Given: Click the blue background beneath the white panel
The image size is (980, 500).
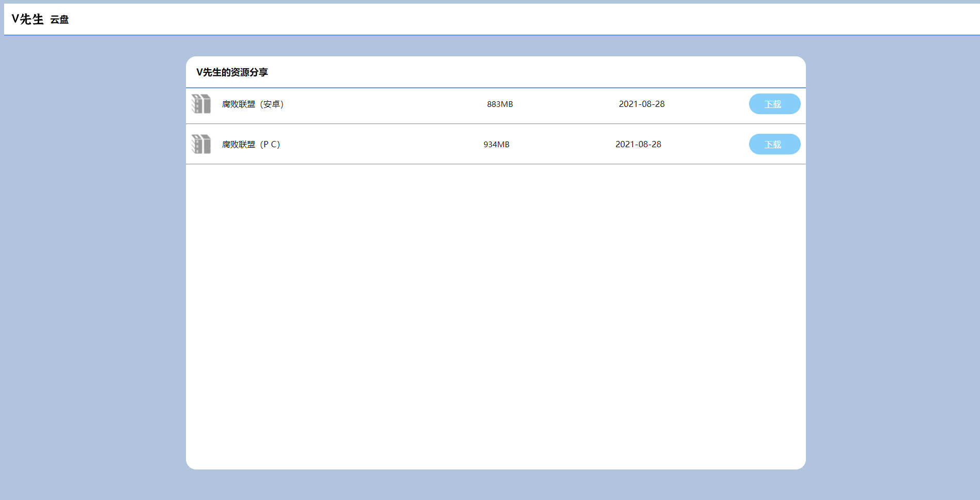Looking at the screenshot, I should (496, 486).
